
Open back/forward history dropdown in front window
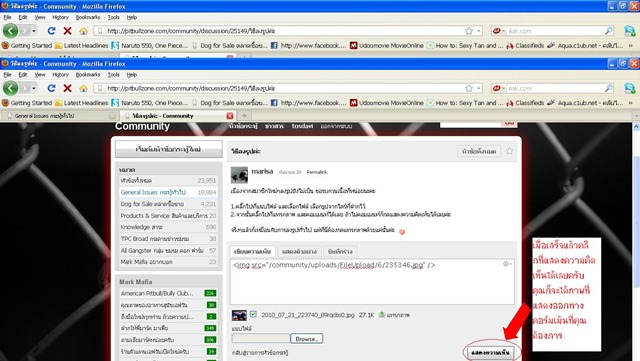tap(34, 88)
